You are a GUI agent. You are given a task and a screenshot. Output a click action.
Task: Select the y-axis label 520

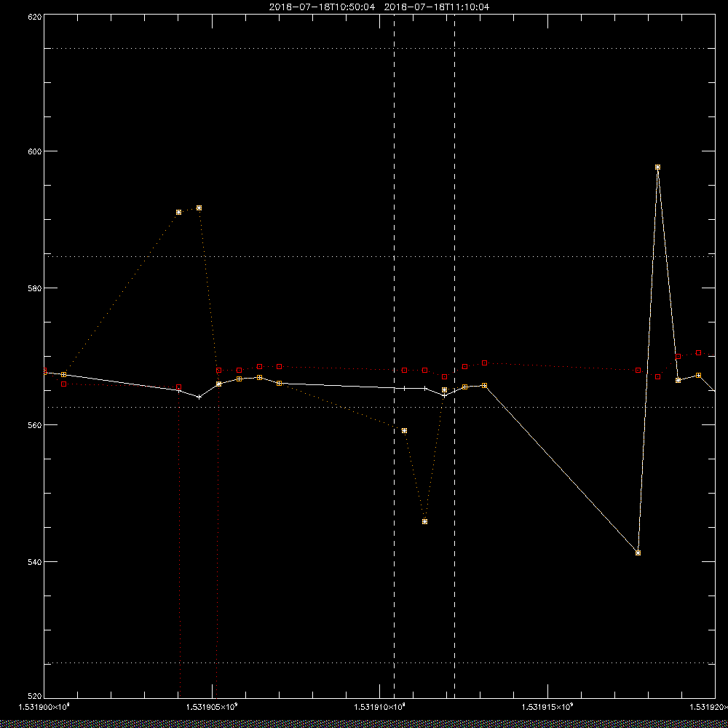point(35,697)
